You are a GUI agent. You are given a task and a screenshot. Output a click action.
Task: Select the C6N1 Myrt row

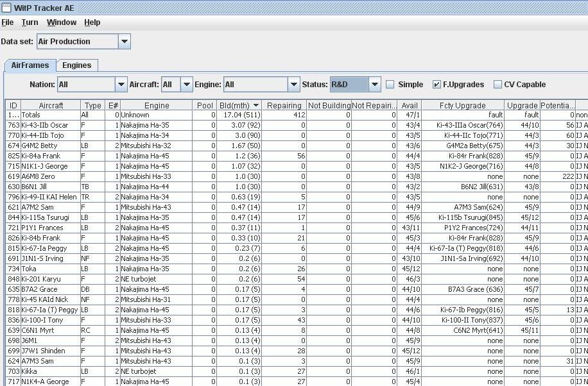tap(297, 330)
